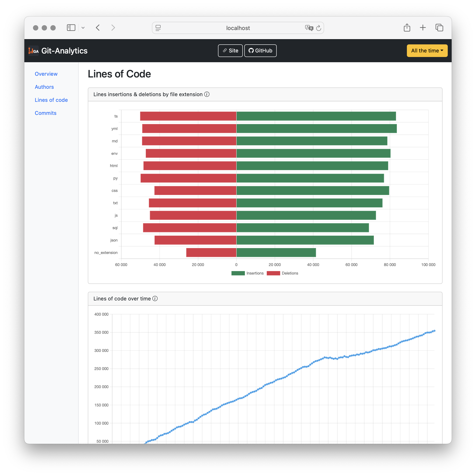This screenshot has width=476, height=476.
Task: Open a new tab with the plus icon
Action: 423,28
